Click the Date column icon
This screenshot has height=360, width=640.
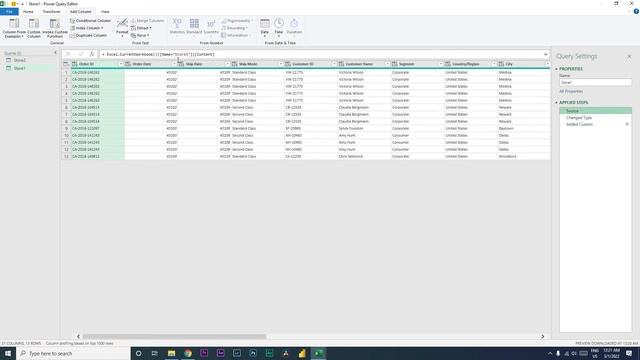click(x=264, y=23)
